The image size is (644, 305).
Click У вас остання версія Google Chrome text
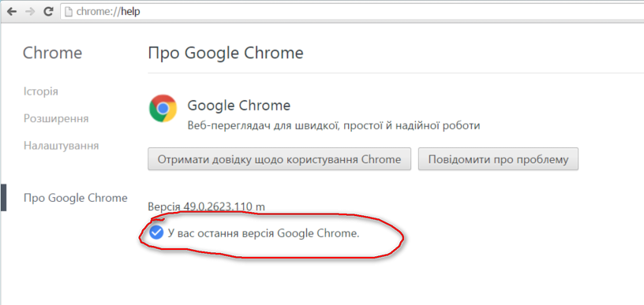[264, 233]
